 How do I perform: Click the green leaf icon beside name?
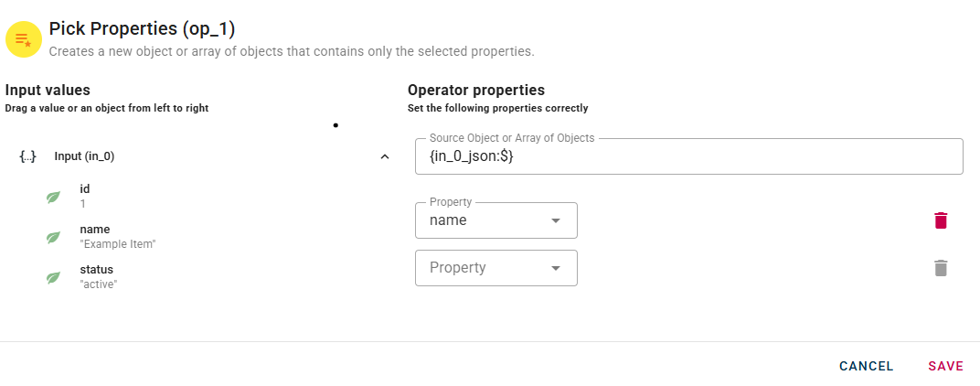[54, 237]
